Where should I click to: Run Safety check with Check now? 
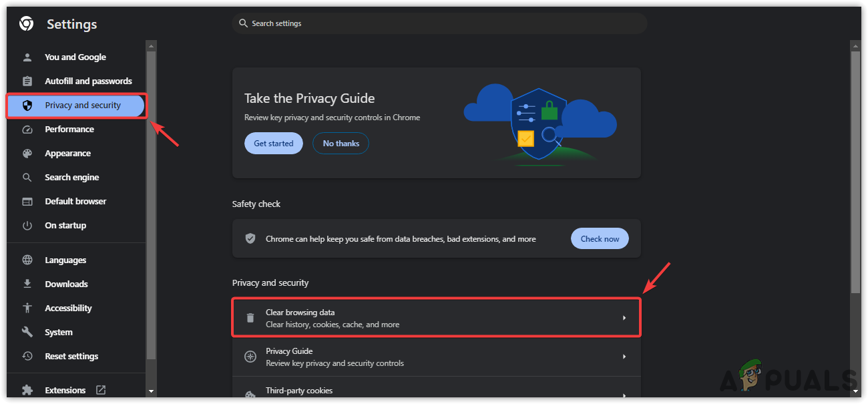tap(600, 239)
